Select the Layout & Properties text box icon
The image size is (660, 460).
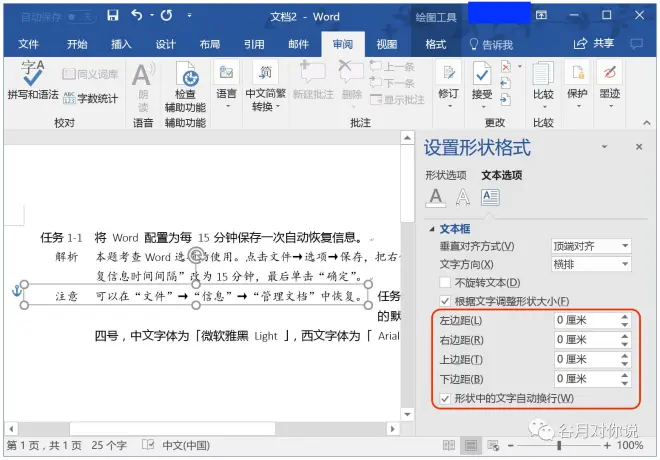490,197
